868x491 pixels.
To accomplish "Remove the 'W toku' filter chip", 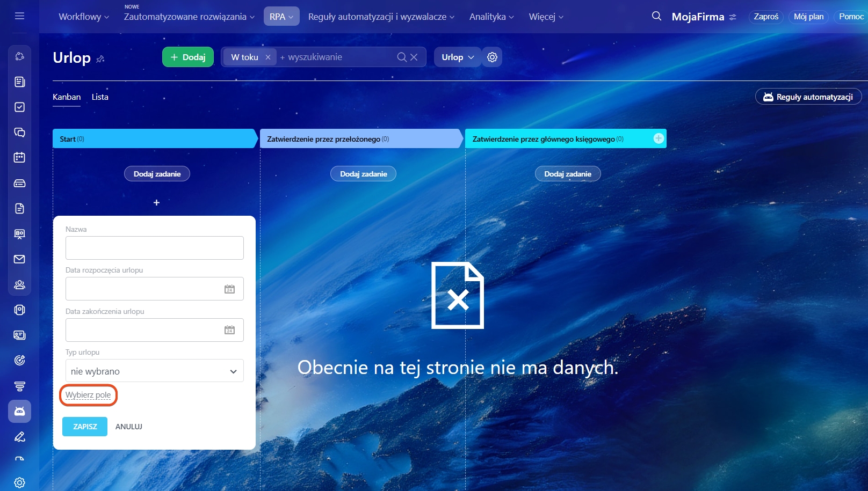I will (x=268, y=57).
